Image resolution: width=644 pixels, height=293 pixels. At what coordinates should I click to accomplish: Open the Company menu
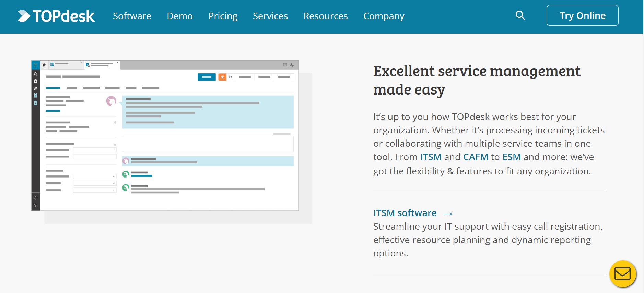point(384,16)
